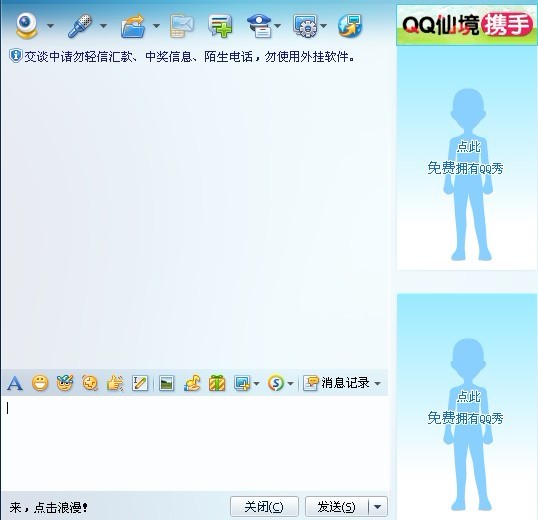The height and width of the screenshot is (520, 538).
Task: Open the police hat report icon
Action: pyautogui.click(x=260, y=26)
